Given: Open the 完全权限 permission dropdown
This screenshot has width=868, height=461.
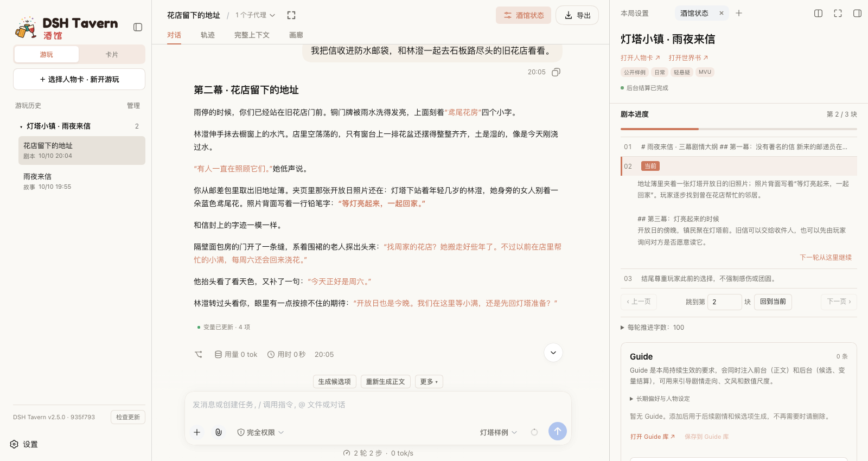Looking at the screenshot, I should coord(260,432).
